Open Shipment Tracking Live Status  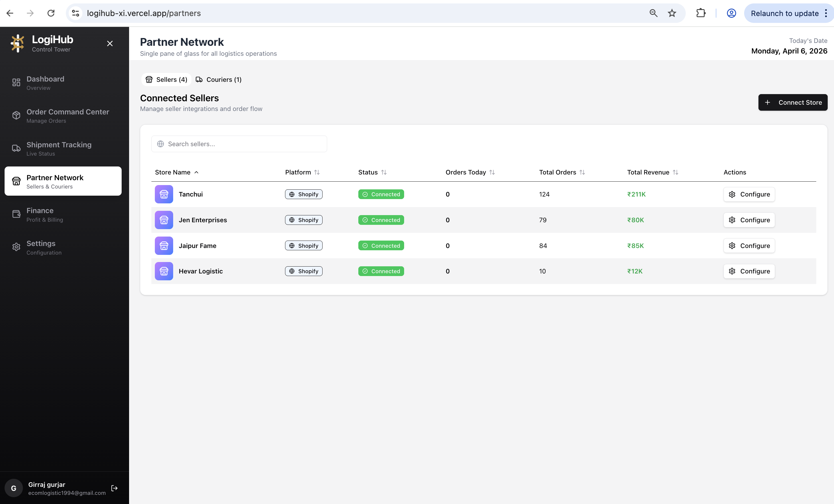coord(63,148)
